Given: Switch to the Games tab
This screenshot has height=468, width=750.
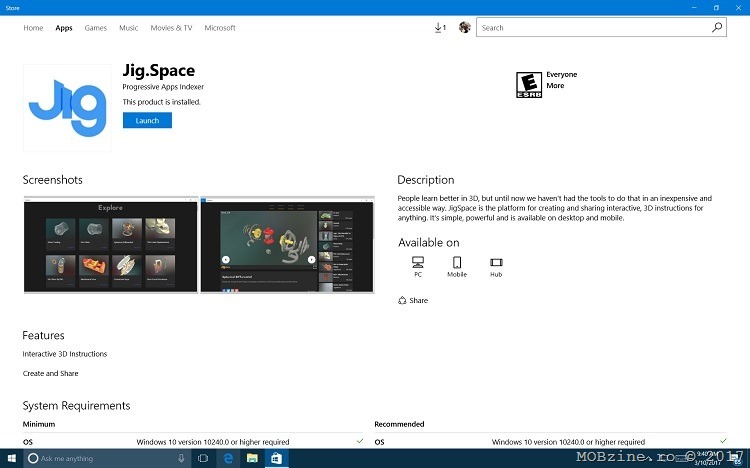Looking at the screenshot, I should tap(96, 28).
